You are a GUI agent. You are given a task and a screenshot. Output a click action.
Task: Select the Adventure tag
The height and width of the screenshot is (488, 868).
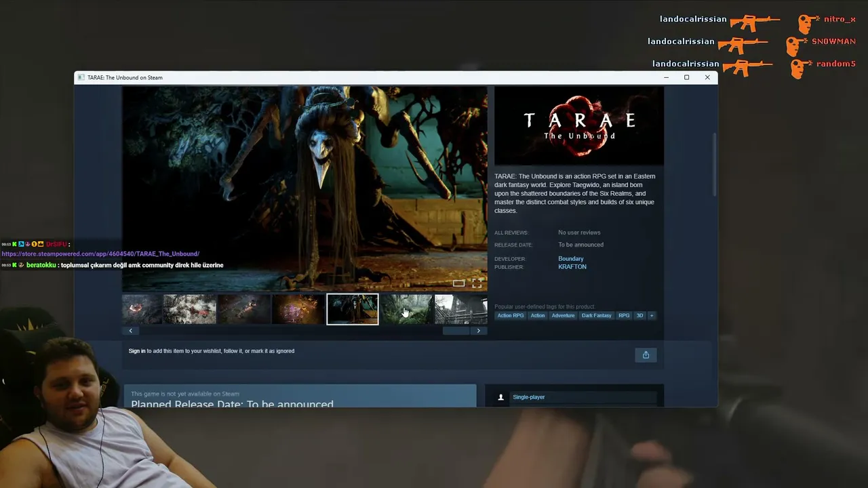pos(563,315)
